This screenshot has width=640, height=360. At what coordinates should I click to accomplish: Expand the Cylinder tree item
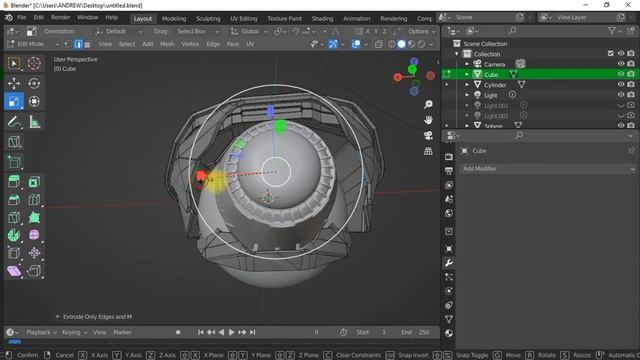coord(467,84)
